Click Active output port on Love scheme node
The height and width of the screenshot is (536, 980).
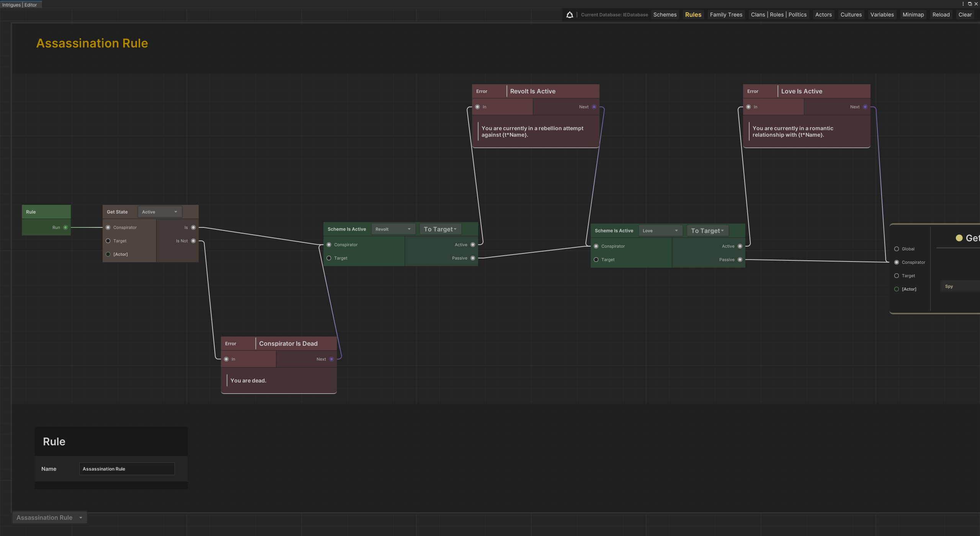click(740, 246)
